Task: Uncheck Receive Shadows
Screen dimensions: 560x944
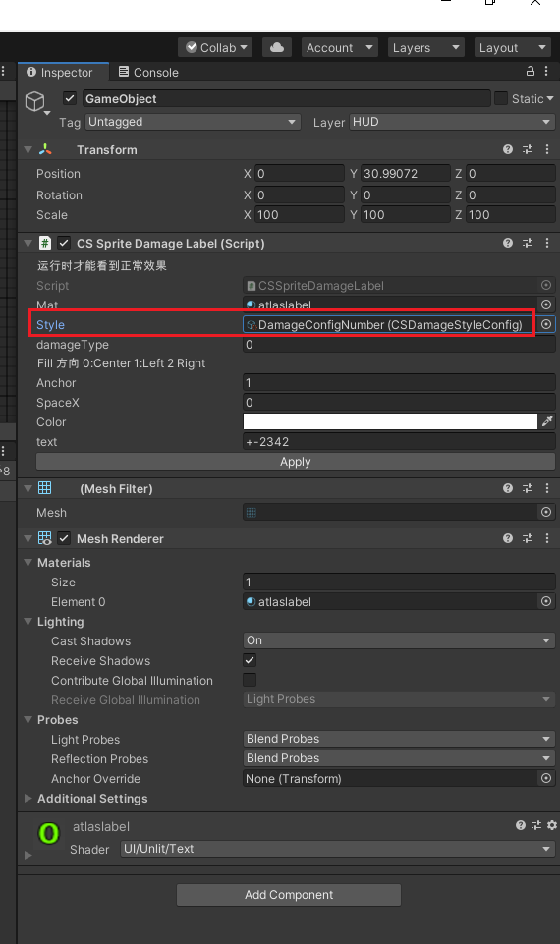Action: [x=250, y=660]
